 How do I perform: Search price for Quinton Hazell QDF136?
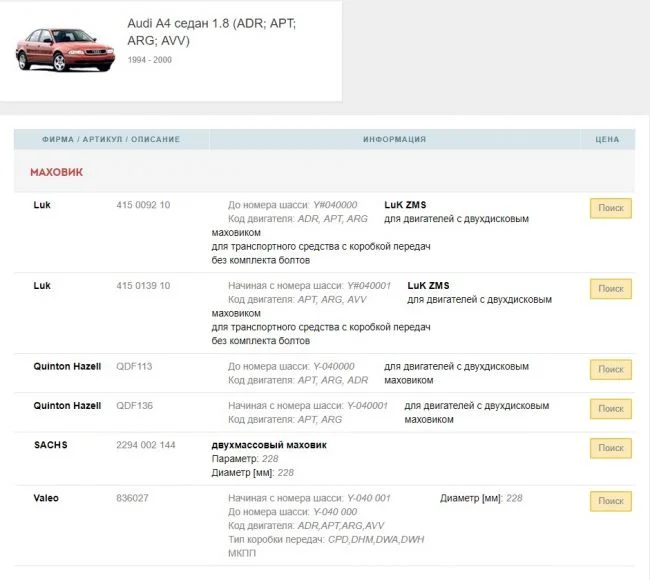tap(610, 408)
